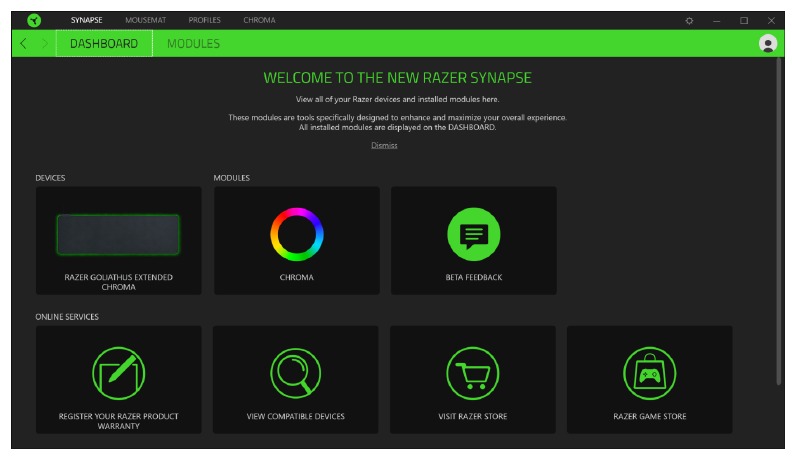This screenshot has height=464, width=792.
Task: Click Register Your Razer Product Warranty text
Action: coord(119,421)
